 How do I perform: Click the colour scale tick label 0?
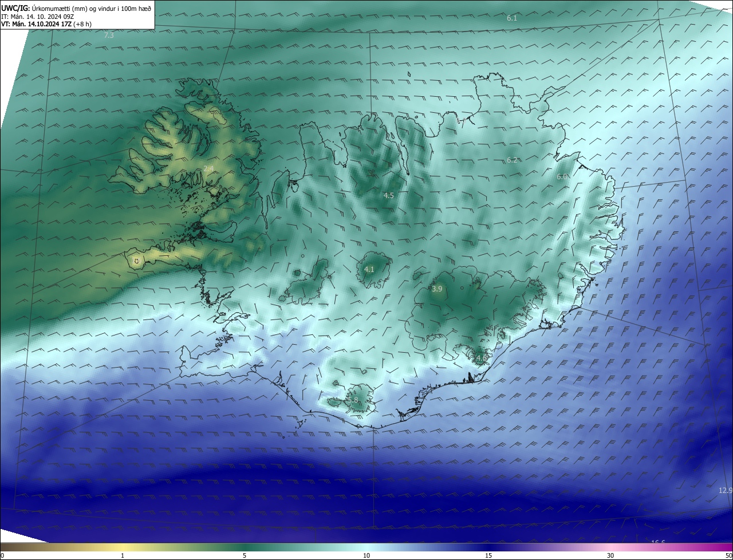(2, 555)
